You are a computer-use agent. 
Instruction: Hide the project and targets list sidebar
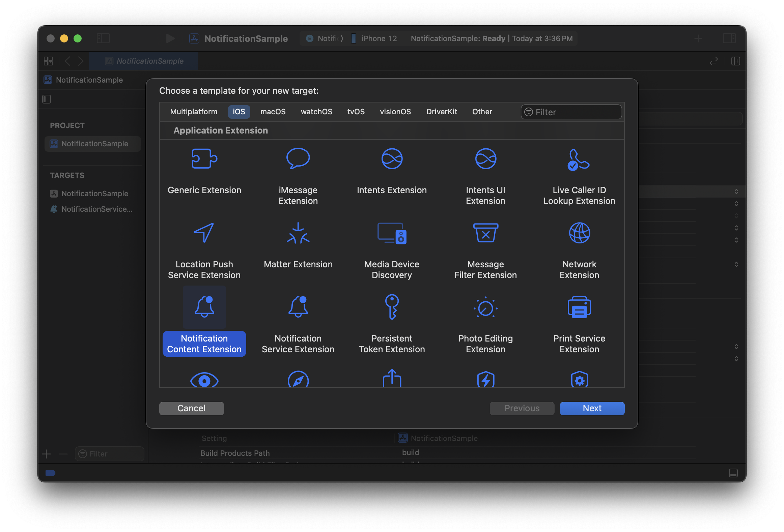point(47,99)
